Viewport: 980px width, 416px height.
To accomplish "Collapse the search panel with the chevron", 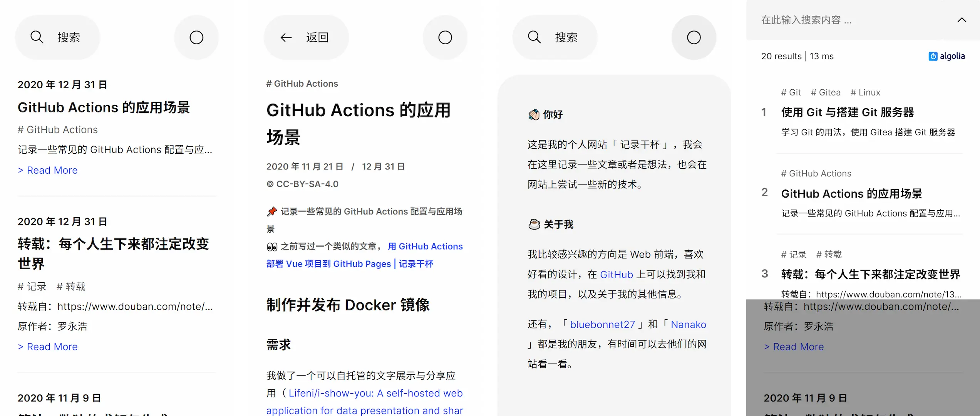I will coord(962,20).
